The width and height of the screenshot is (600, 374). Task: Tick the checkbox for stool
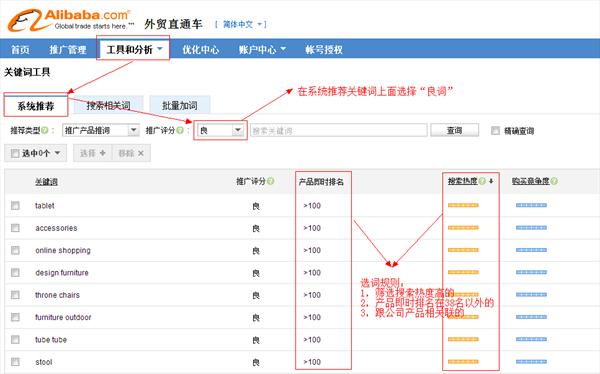pos(15,361)
